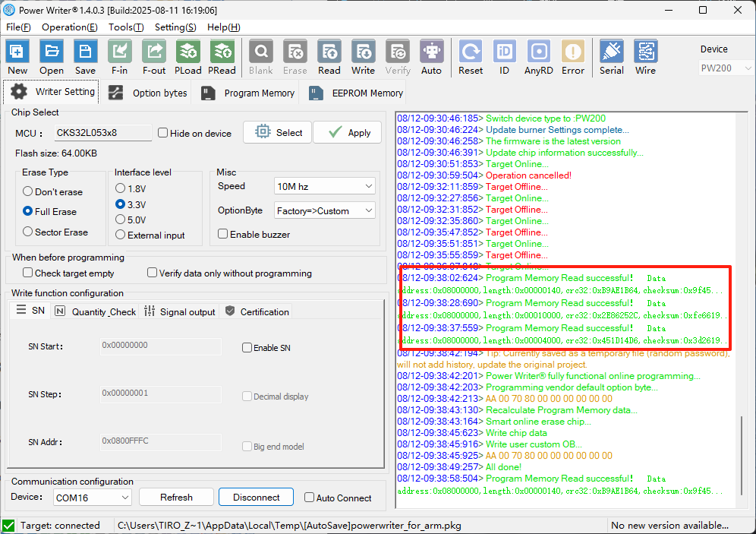Switch to the EEPROM Memory tab

click(x=356, y=93)
